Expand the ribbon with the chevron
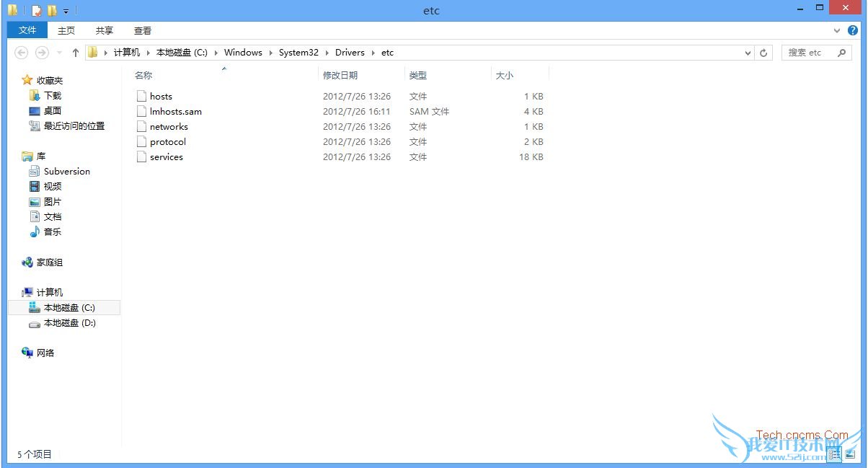 point(837,30)
